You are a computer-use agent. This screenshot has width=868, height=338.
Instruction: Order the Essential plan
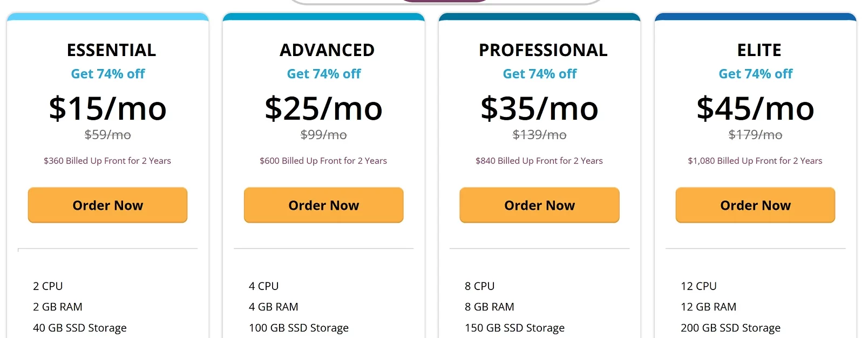[107, 205]
